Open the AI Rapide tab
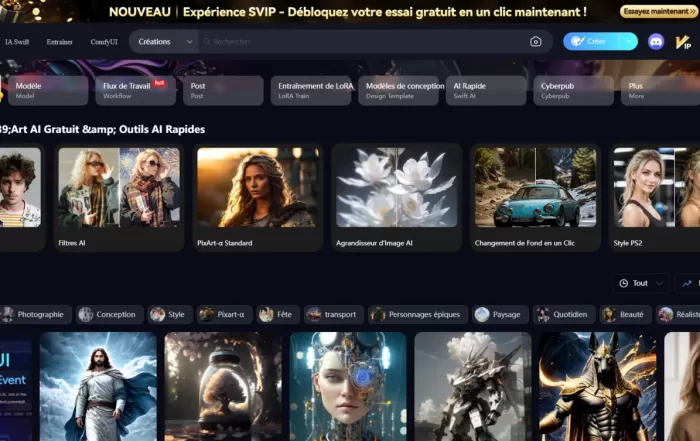Image resolution: width=700 pixels, height=441 pixels. tap(485, 90)
